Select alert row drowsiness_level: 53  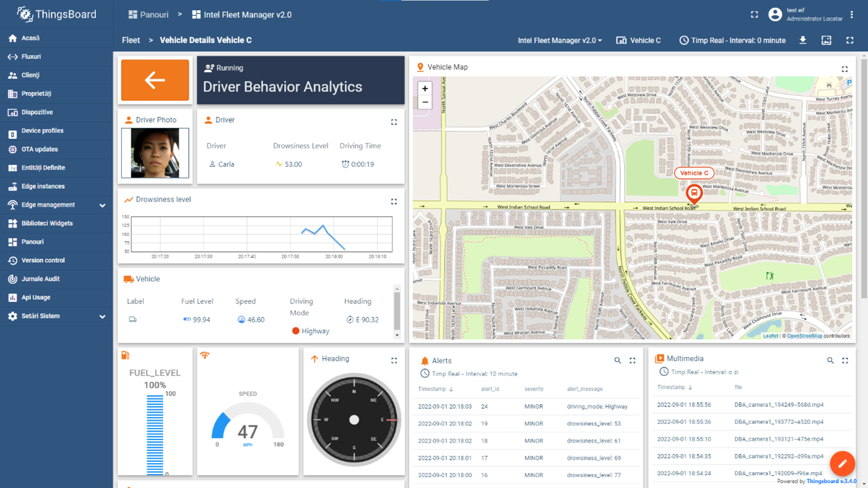click(525, 424)
